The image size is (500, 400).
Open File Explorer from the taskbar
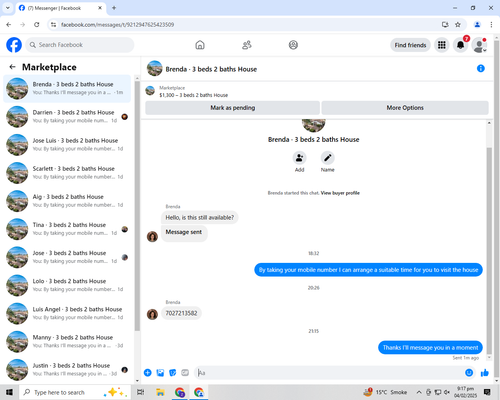pyautogui.click(x=160, y=392)
